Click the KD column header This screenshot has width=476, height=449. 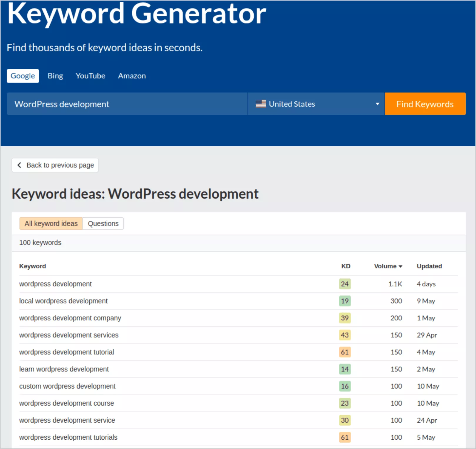[x=346, y=266]
